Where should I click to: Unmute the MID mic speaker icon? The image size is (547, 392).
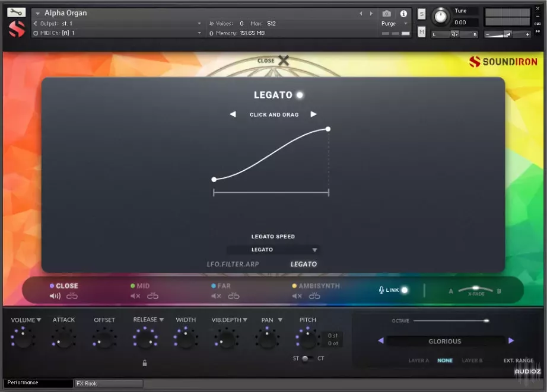(x=135, y=296)
